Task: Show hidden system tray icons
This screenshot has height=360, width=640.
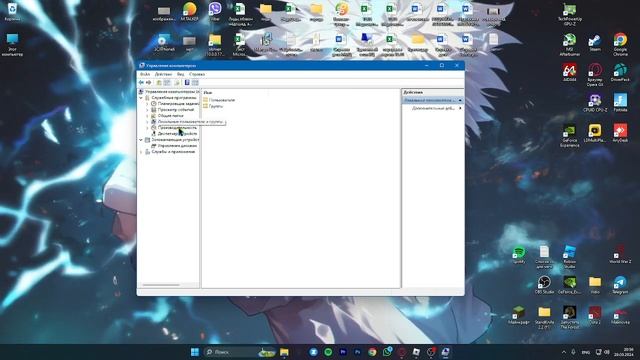Action: (x=564, y=352)
